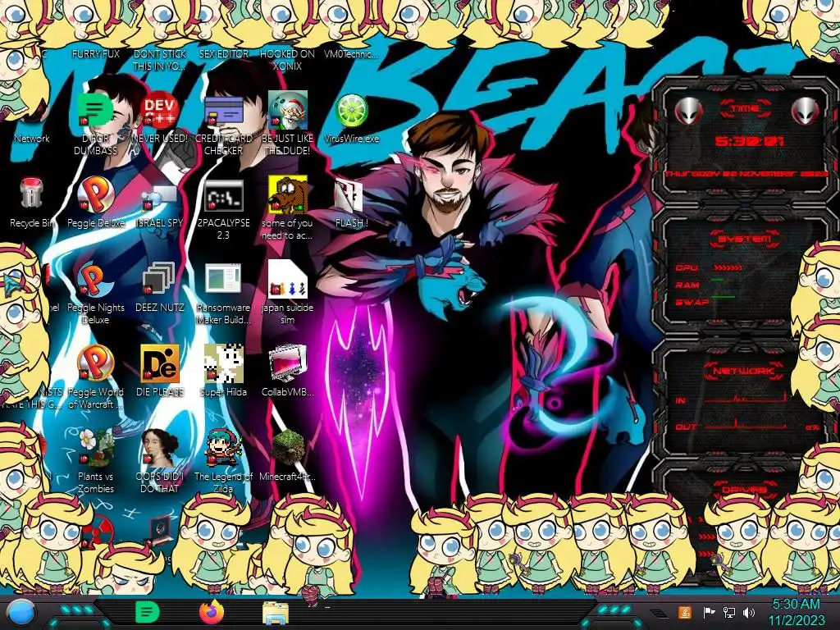Select the 'DONT STICK THIS IN YO...' label
This screenshot has height=630, width=840.
tap(160, 59)
